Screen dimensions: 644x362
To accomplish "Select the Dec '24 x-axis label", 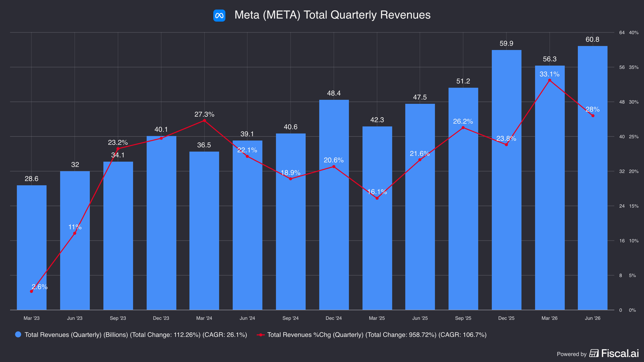I will (334, 318).
